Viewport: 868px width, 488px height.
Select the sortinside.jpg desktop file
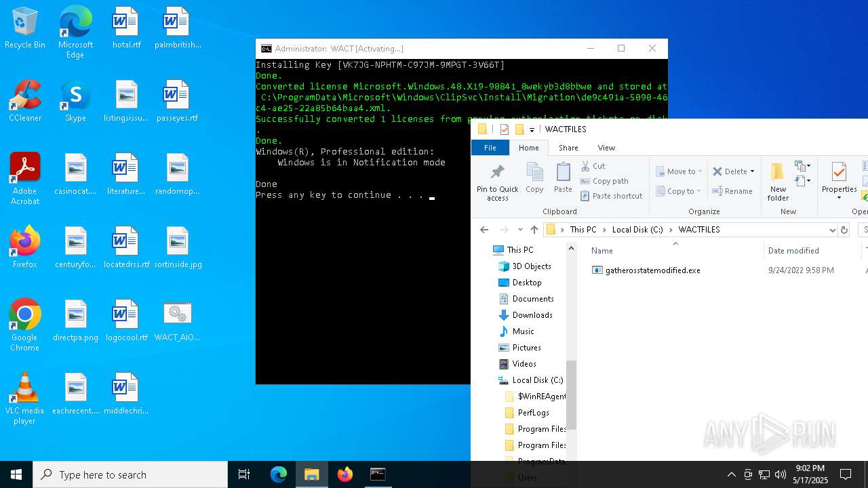177,248
